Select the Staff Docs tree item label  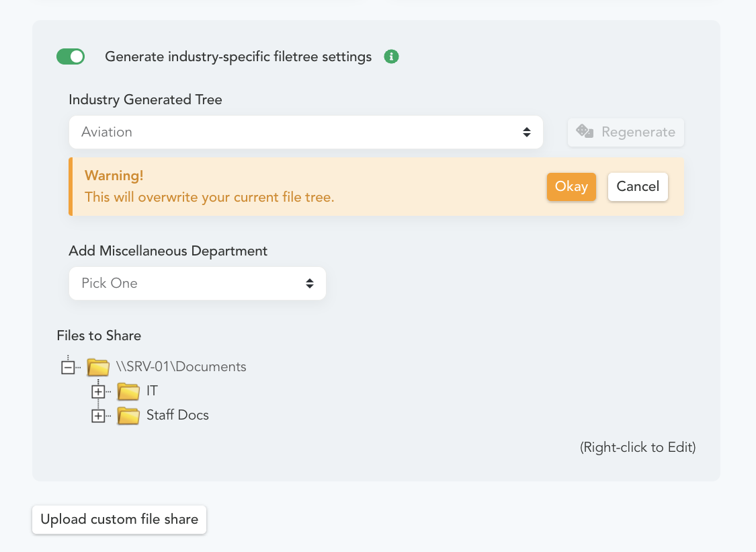pos(177,415)
